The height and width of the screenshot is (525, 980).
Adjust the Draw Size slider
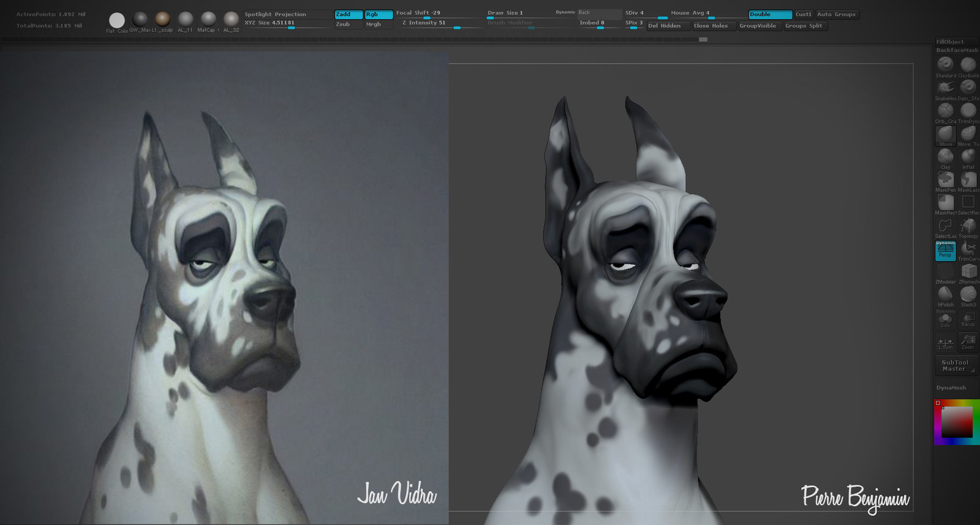530,14
